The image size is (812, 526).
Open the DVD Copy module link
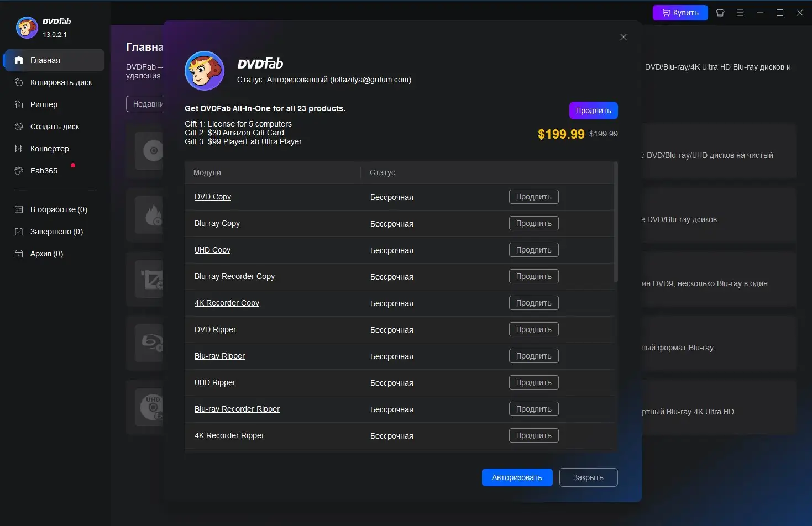click(x=213, y=197)
